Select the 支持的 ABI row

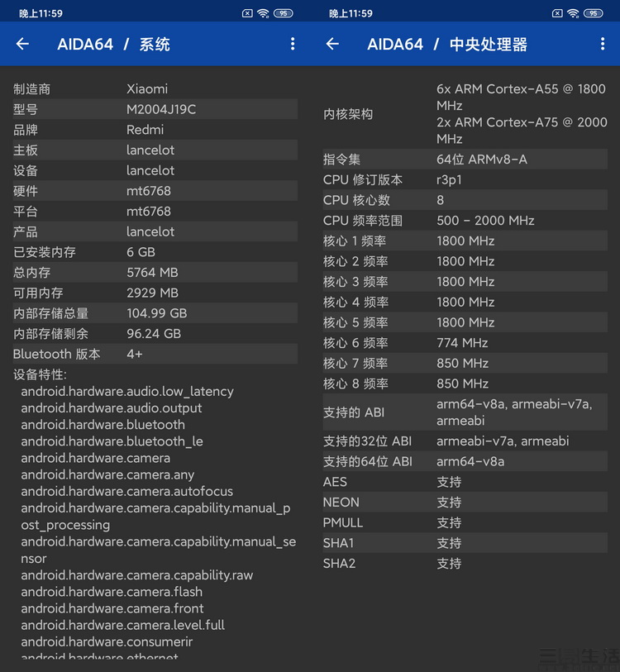tap(465, 412)
